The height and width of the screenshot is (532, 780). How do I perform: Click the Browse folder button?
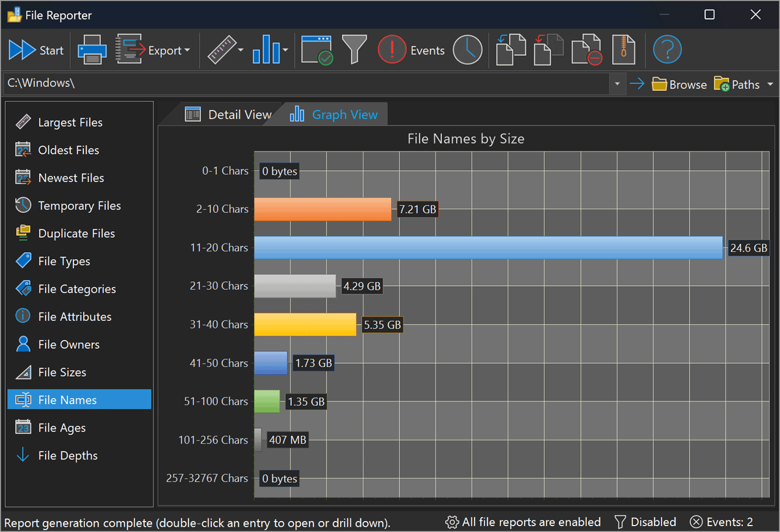point(679,84)
